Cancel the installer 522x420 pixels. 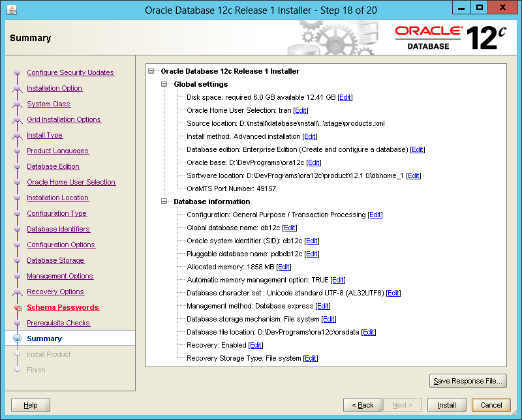[x=491, y=405]
